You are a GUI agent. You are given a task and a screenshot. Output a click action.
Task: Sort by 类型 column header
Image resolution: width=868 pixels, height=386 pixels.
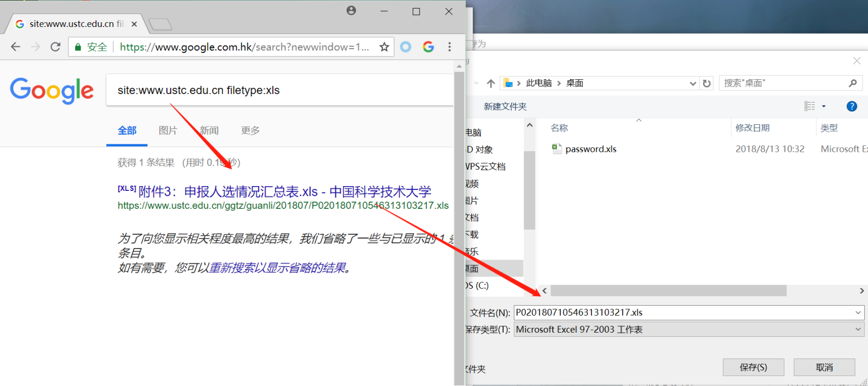pos(829,128)
